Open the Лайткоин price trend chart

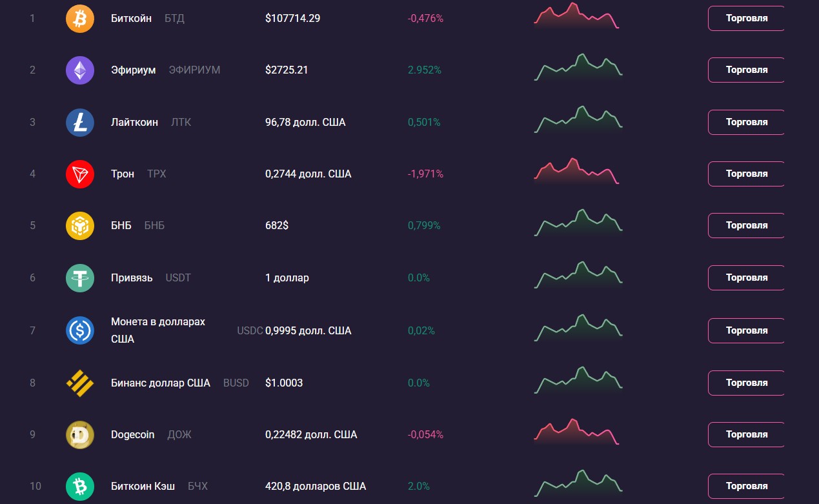tap(578, 119)
